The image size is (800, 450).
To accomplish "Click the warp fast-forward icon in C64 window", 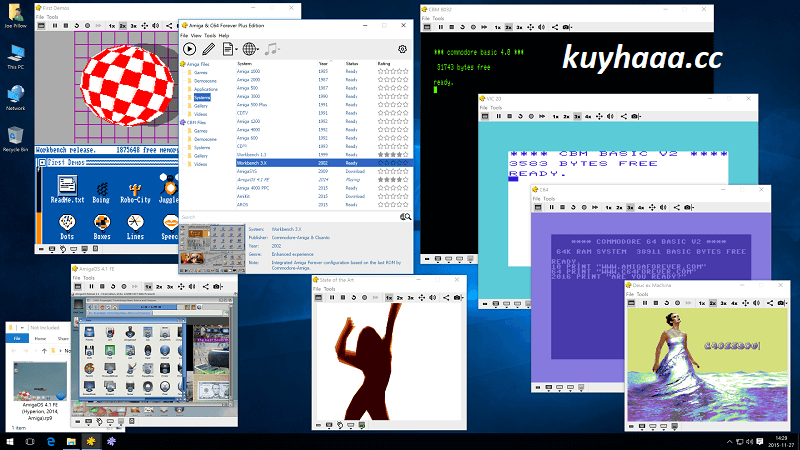I will click(x=595, y=208).
